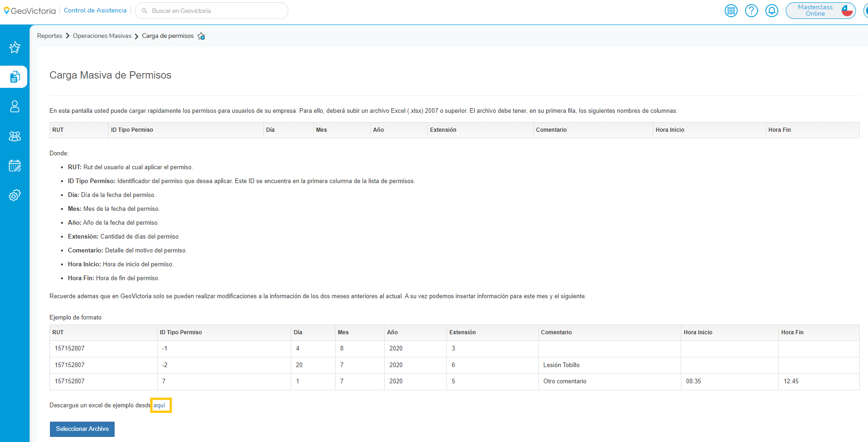The image size is (868, 442).
Task: Add page to favorites via breadcrumb star
Action: click(201, 36)
